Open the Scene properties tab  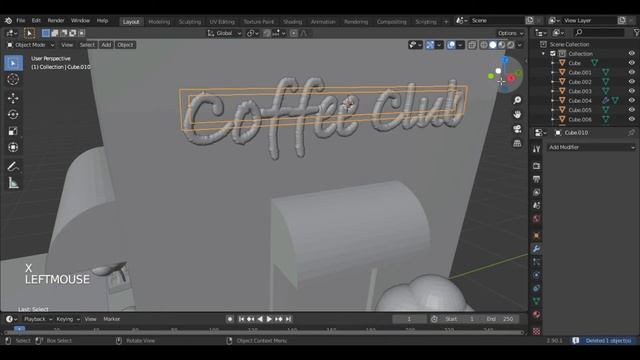(536, 206)
